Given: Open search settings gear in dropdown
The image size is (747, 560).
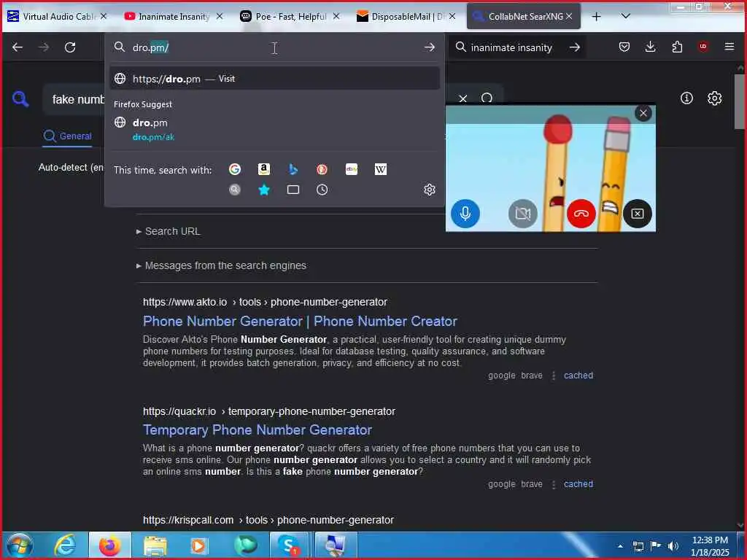Looking at the screenshot, I should 429,190.
